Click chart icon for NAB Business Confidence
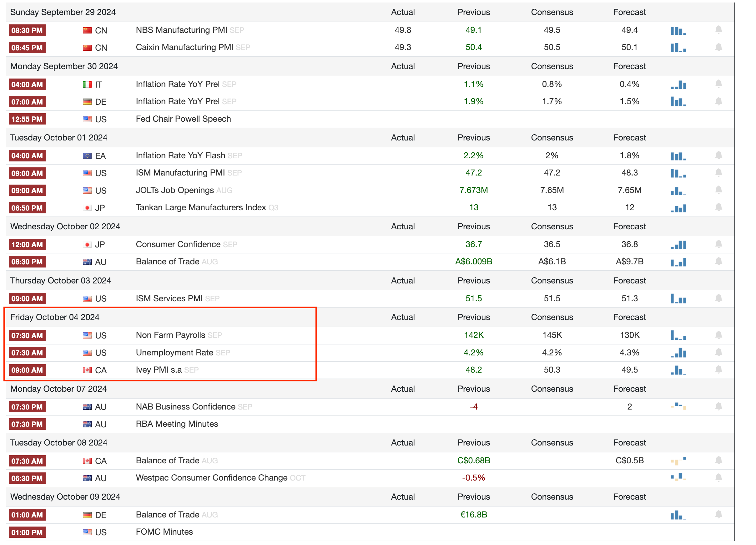The height and width of the screenshot is (545, 756). pos(678,406)
